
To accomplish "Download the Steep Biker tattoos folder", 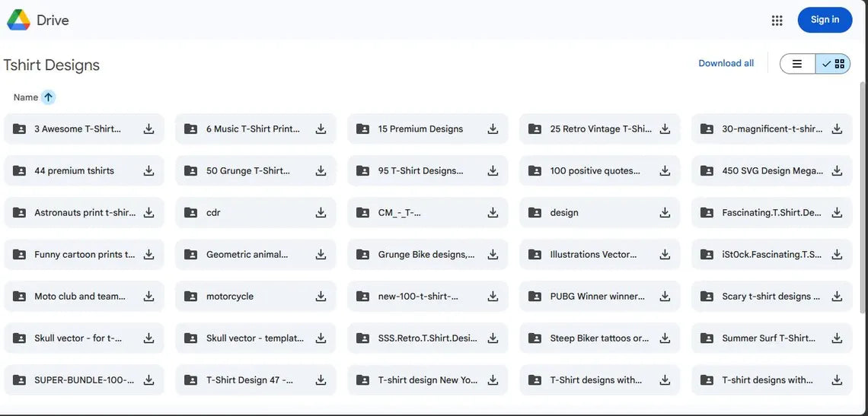I will 665,338.
